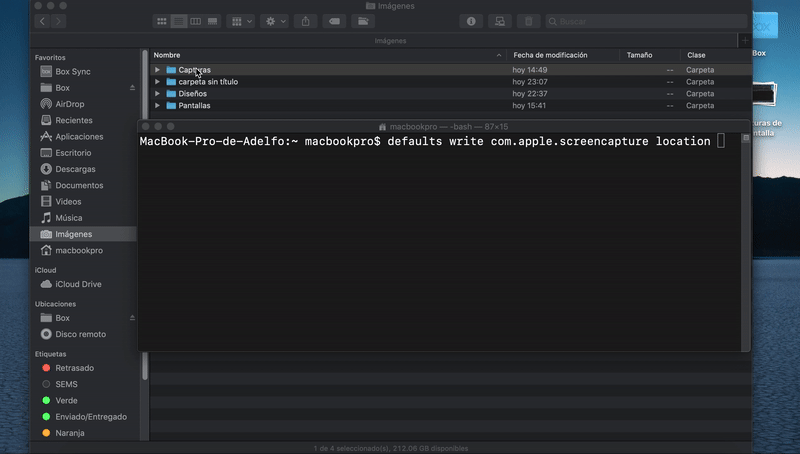Select the Imágenes tab label
Image resolution: width=800 pixels, height=454 pixels.
[x=390, y=41]
